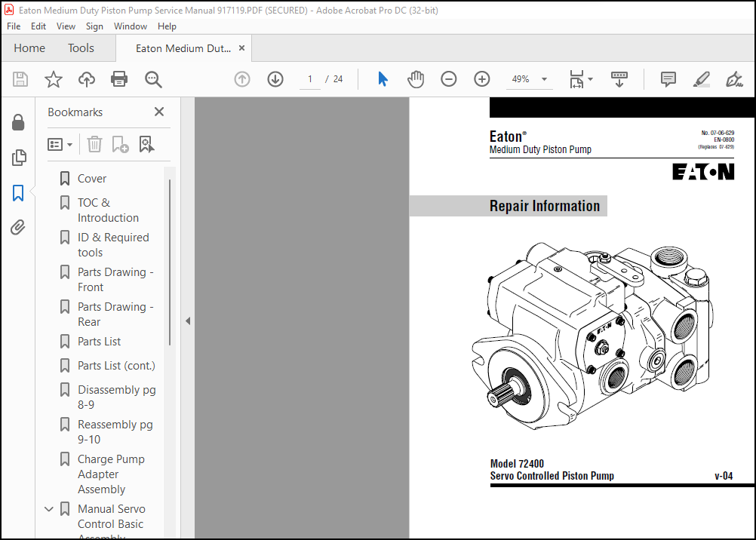This screenshot has height=540, width=756.
Task: Zoom out with minus button
Action: 448,79
